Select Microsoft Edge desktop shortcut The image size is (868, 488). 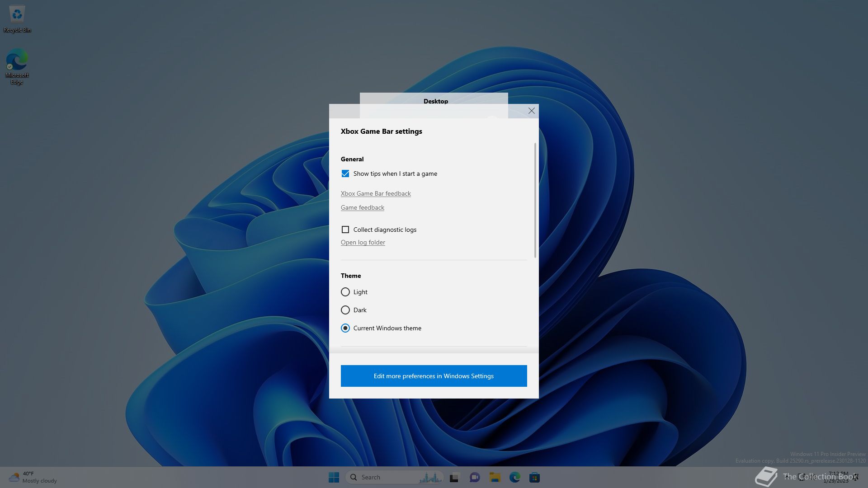pos(17,66)
